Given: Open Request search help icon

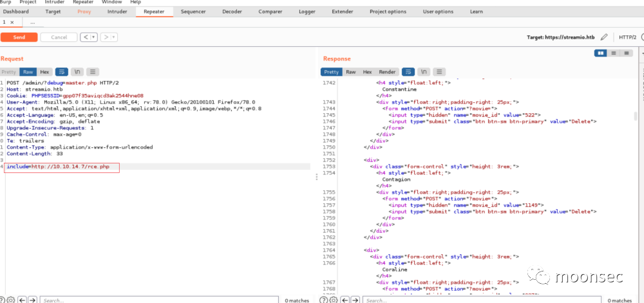Looking at the screenshot, I should 2,300.
